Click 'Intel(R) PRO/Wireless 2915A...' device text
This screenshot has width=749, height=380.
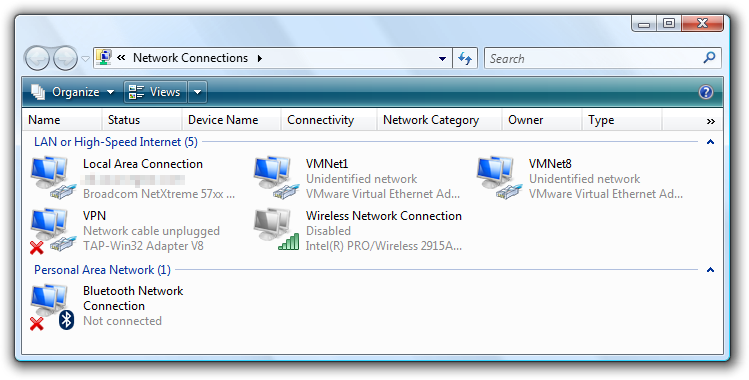pyautogui.click(x=384, y=246)
